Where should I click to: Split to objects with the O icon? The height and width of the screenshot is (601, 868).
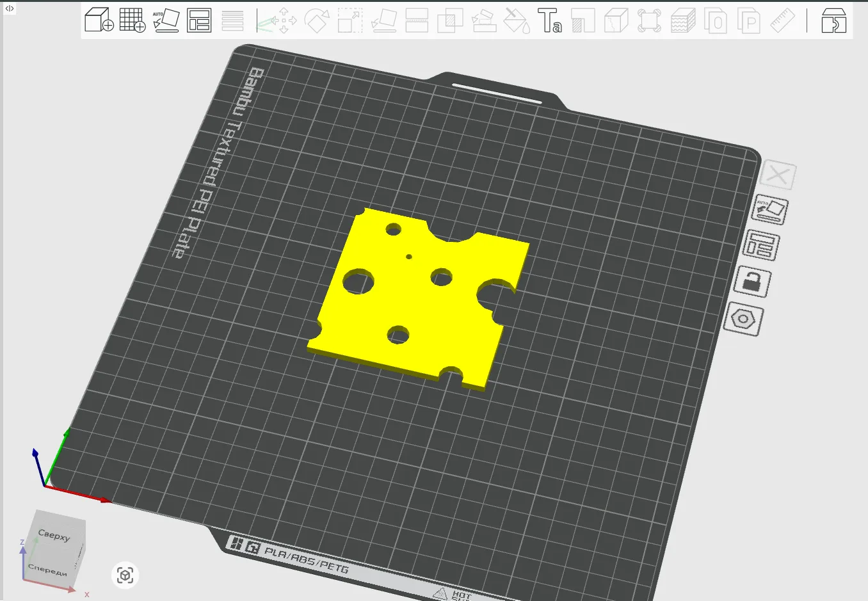click(716, 20)
